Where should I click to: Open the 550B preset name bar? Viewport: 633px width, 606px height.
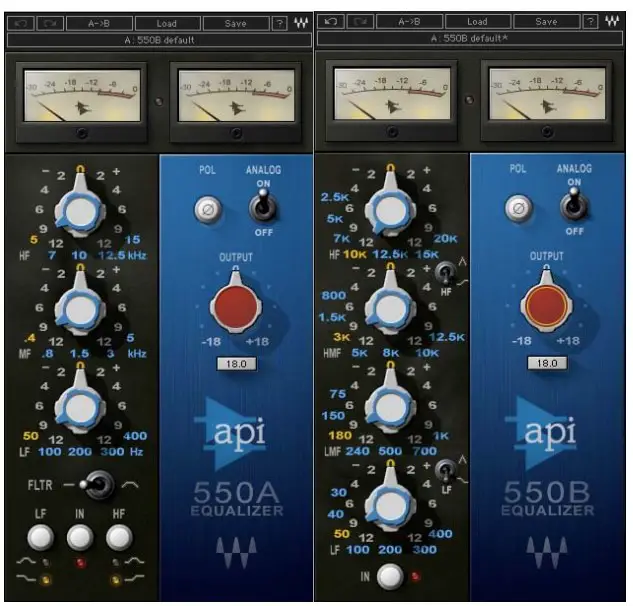pos(470,38)
